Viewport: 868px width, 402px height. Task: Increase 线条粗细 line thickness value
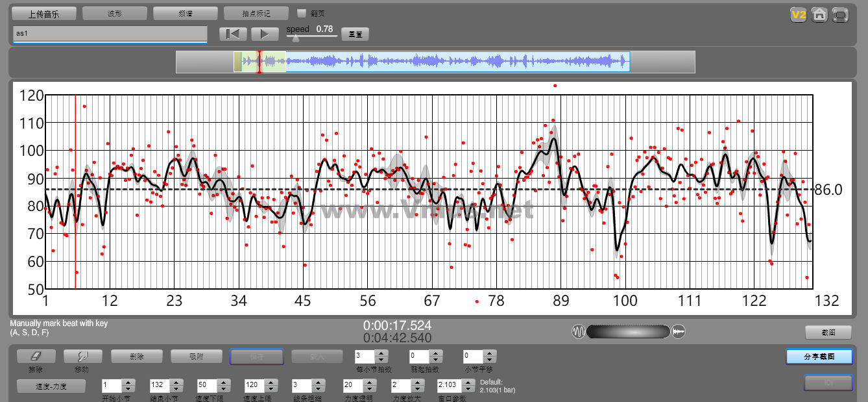[319, 382]
